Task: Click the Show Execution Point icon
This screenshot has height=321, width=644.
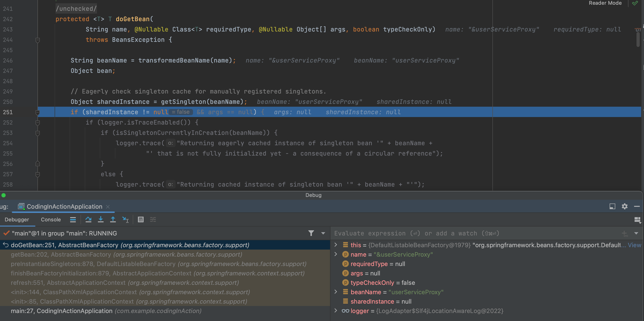Action: [73, 219]
